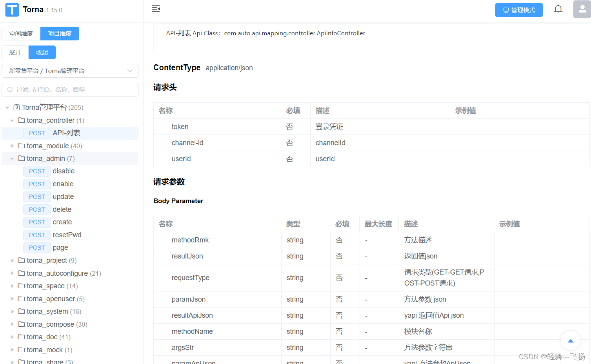Open the POST create API
Screen dimensions: 591x364
(x=70, y=222)
